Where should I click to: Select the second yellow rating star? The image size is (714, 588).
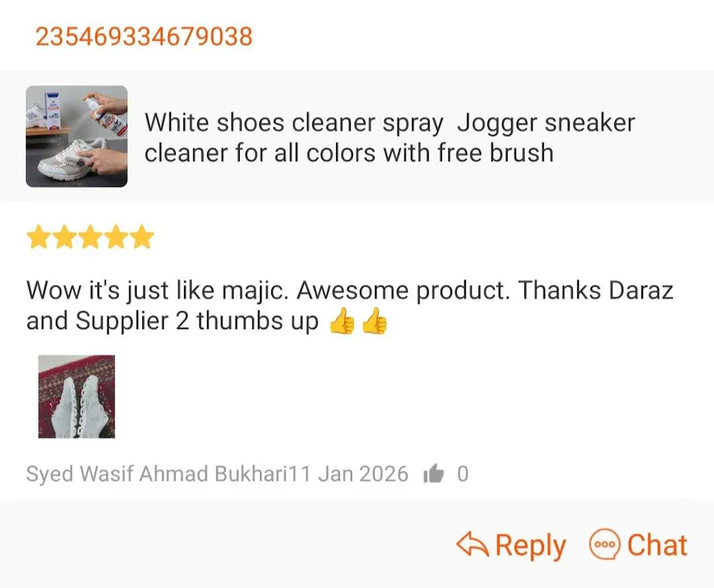64,237
